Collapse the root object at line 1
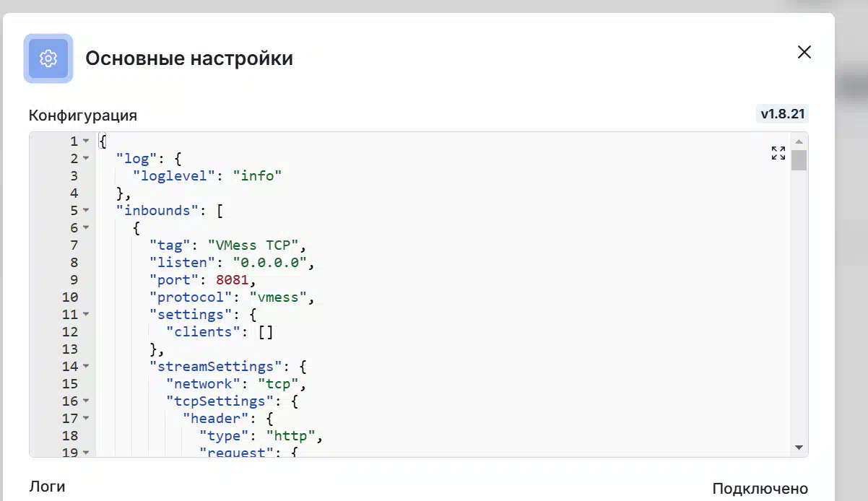This screenshot has height=501, width=868. coord(86,141)
